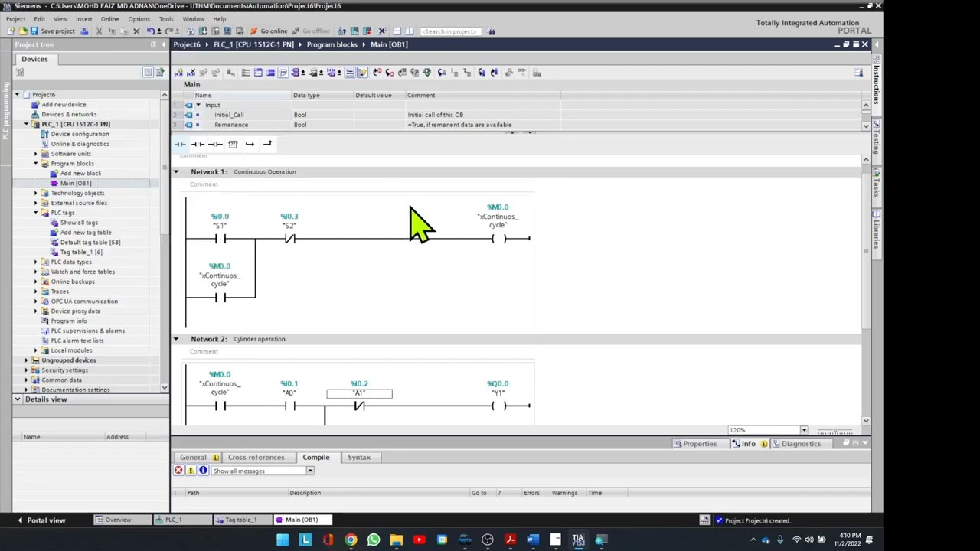Click the Delete (X) icon in top toolbar
Viewport: 980px width, 551px height.
(136, 31)
